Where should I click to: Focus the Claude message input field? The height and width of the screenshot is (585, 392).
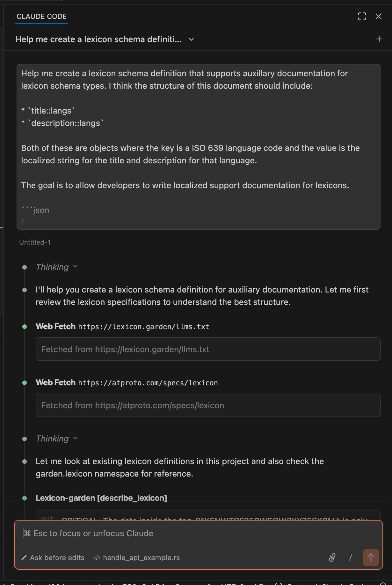[198, 533]
